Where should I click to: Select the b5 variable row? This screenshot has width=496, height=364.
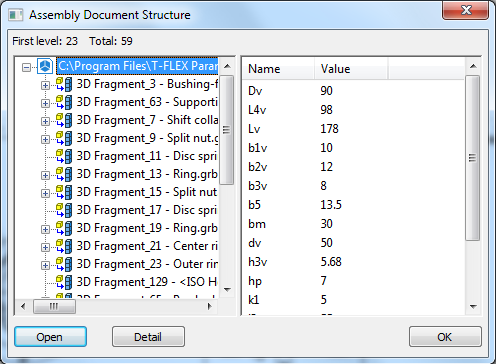coord(353,205)
